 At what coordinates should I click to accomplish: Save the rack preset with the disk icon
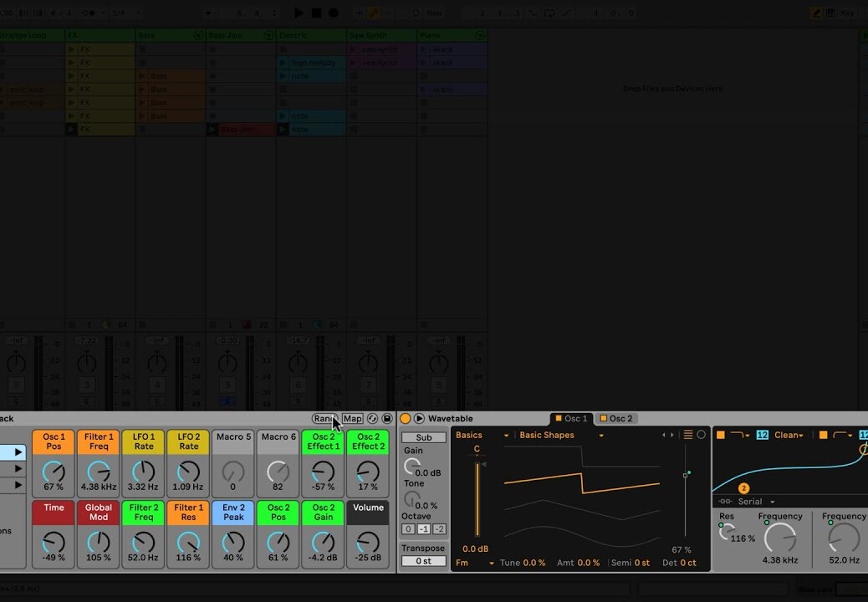tap(387, 419)
